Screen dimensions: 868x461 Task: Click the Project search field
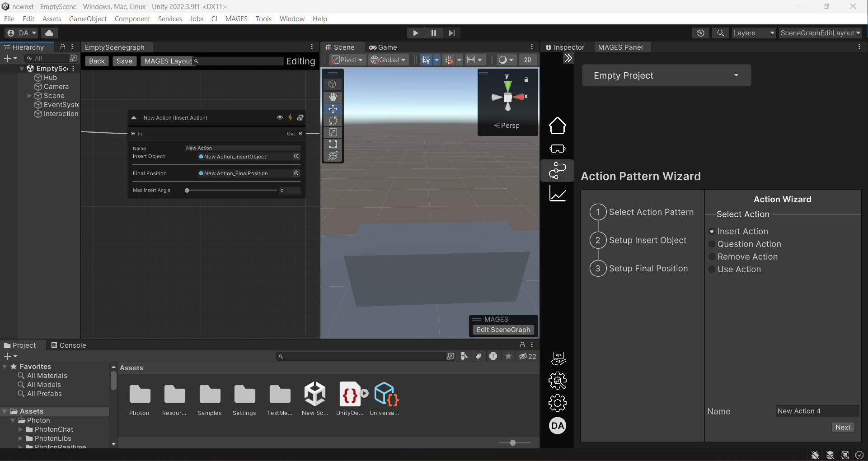pos(361,356)
